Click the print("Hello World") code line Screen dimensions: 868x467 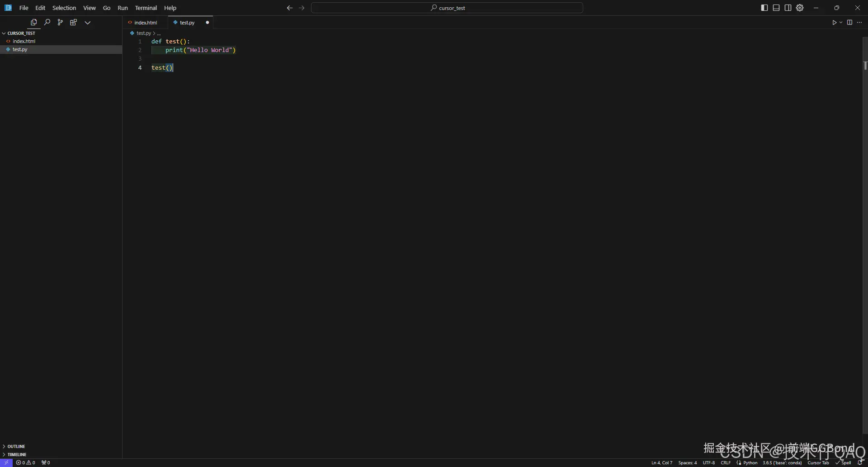click(x=200, y=50)
